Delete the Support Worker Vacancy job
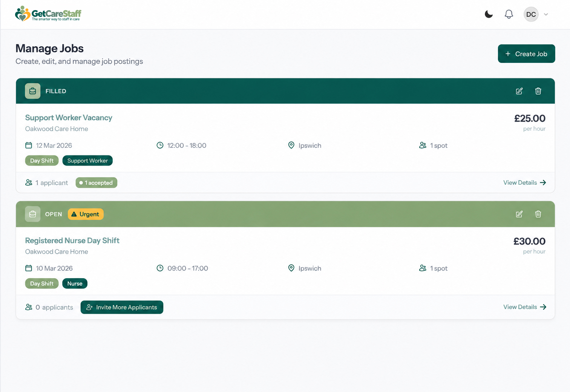The height and width of the screenshot is (392, 570). click(x=538, y=91)
